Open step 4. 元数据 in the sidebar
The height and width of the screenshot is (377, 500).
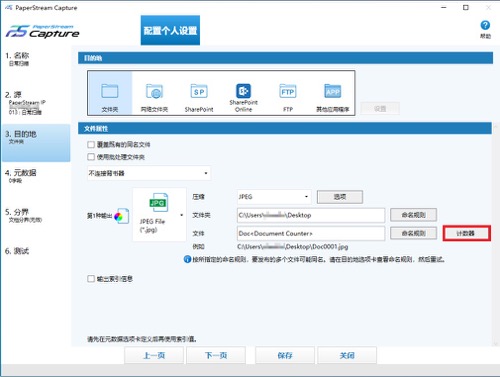(36, 176)
